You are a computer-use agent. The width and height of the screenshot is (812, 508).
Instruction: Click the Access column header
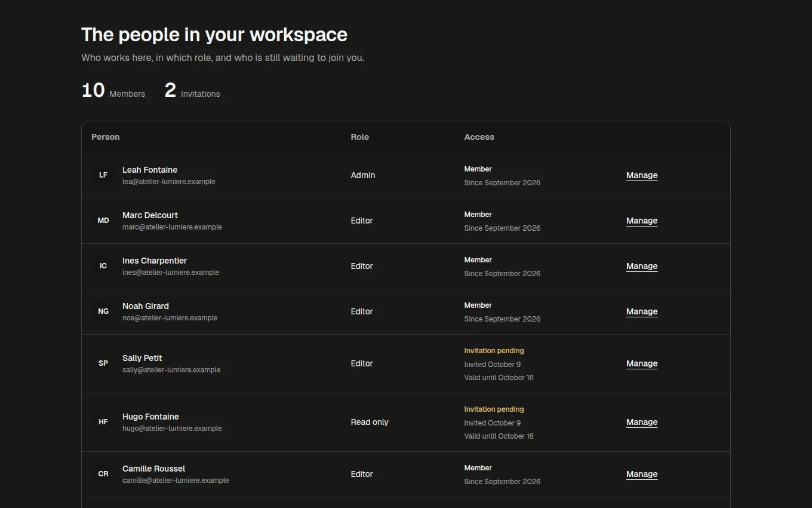point(479,137)
